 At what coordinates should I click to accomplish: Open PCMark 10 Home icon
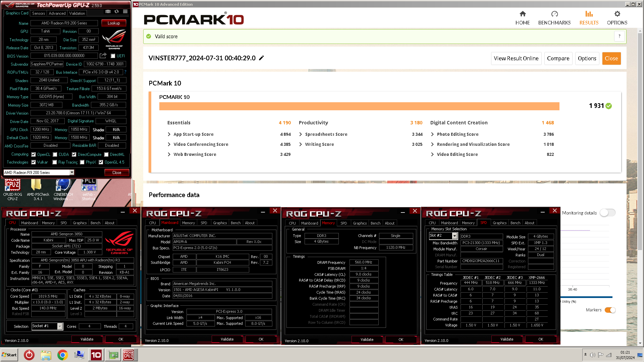pos(523,14)
